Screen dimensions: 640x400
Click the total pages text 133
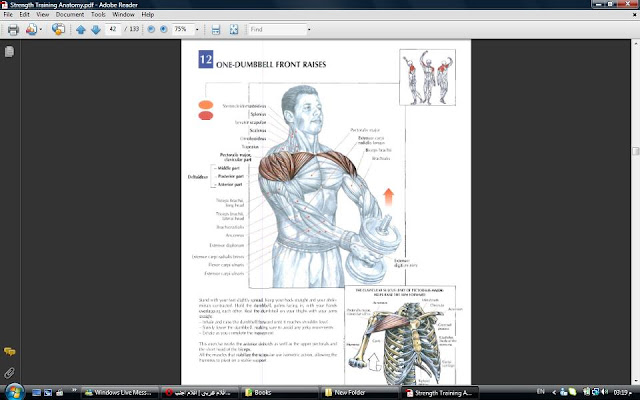pos(132,29)
